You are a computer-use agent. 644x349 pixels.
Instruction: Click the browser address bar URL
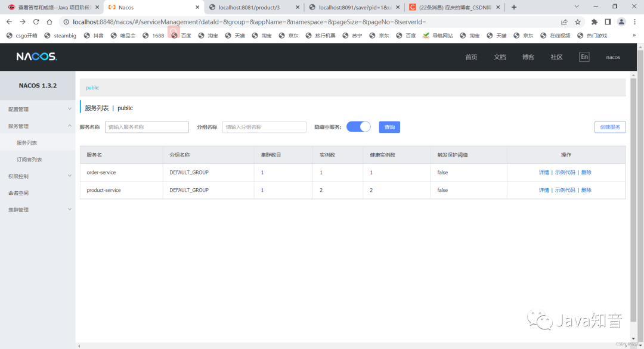click(249, 21)
